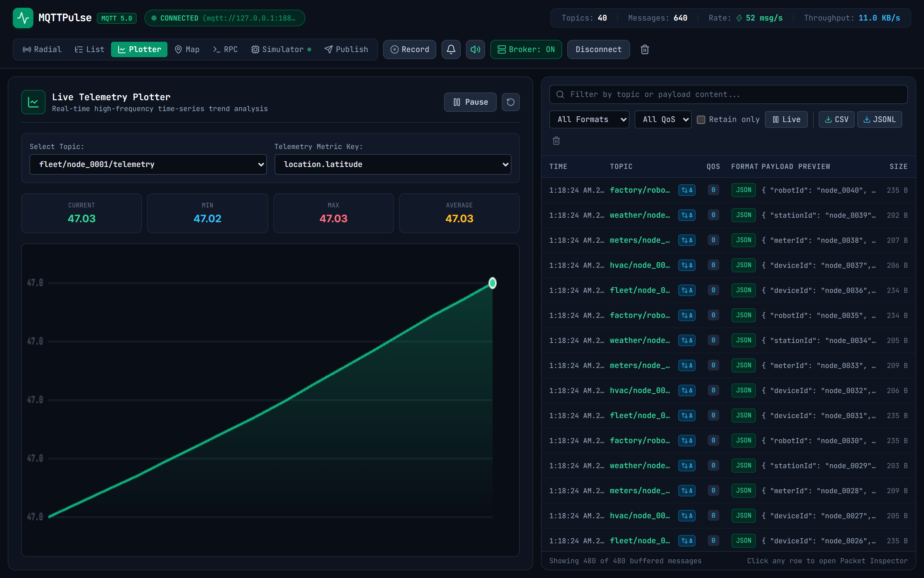This screenshot has width=924, height=578.
Task: Click retain badge icon on node_0030 row
Action: (x=687, y=441)
